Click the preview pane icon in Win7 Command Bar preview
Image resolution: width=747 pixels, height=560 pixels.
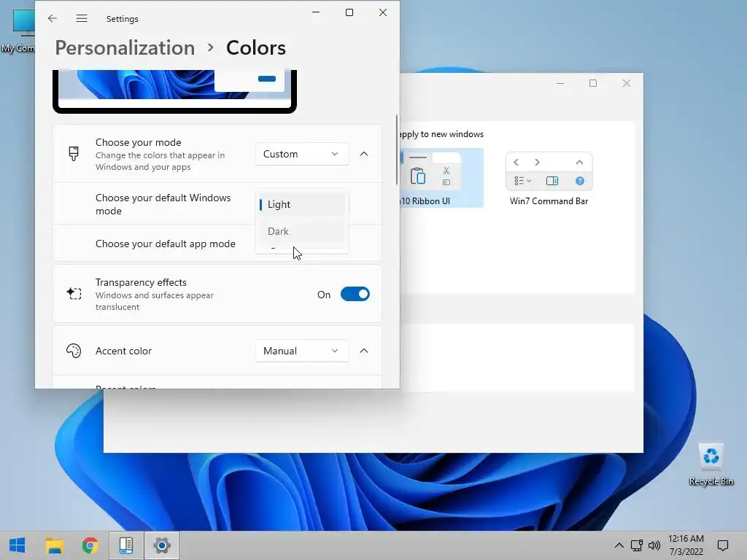[552, 181]
